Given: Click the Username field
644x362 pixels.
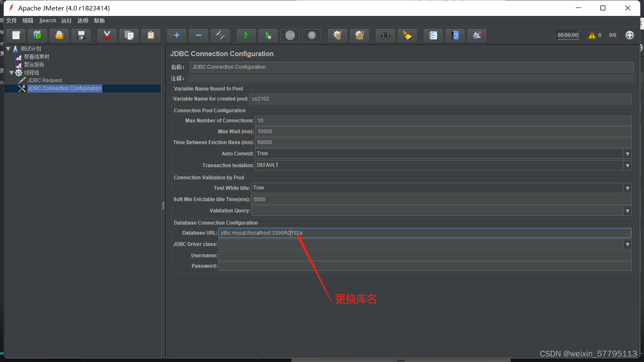Looking at the screenshot, I should click(x=425, y=256).
